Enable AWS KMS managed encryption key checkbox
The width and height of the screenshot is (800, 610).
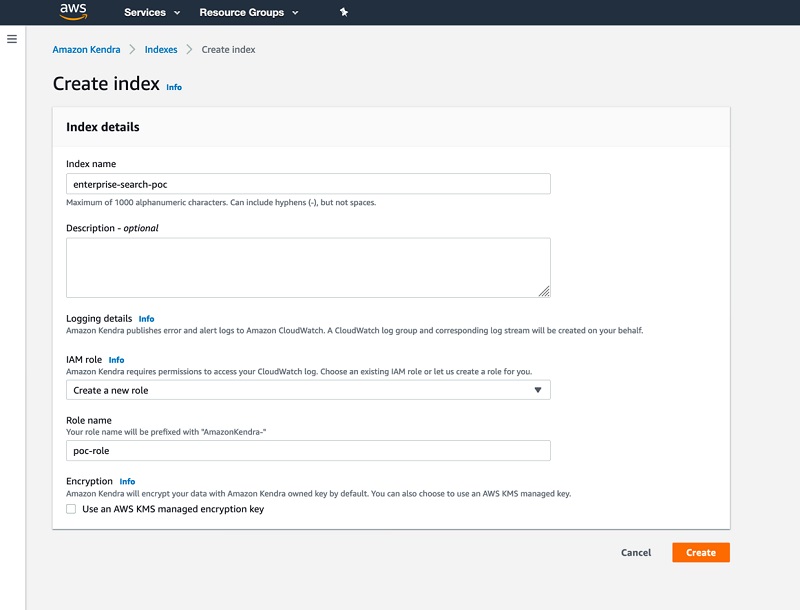pyautogui.click(x=71, y=509)
